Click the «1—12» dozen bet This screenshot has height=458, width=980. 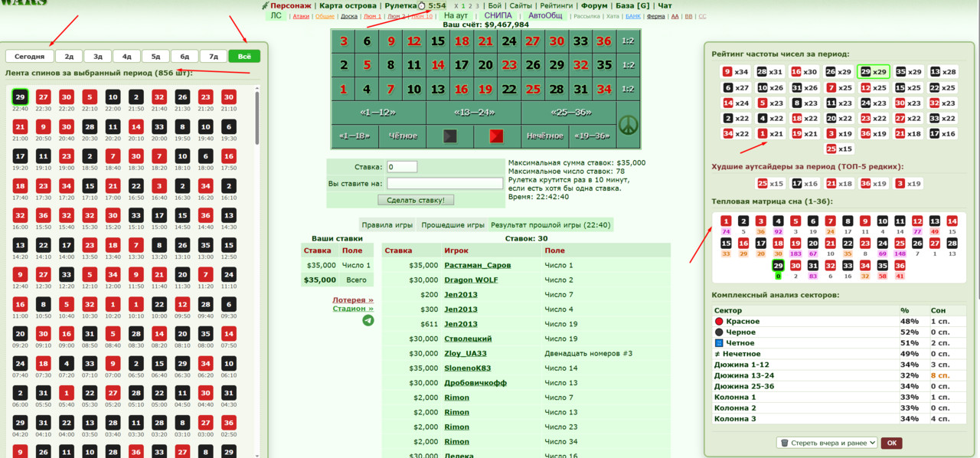coord(379,112)
